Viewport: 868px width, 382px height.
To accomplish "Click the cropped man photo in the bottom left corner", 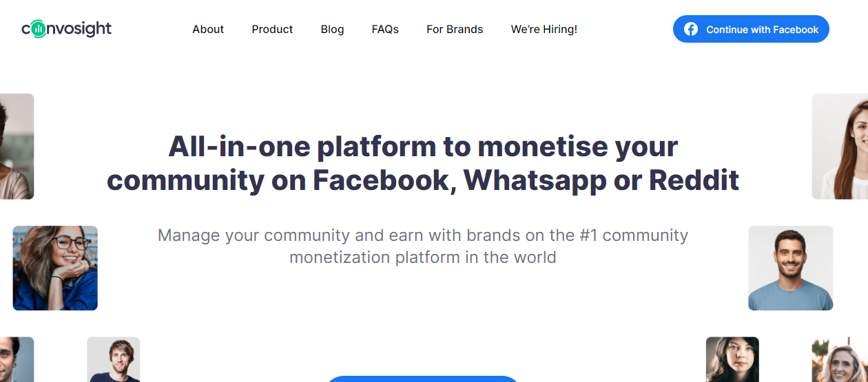I will pyautogui.click(x=17, y=359).
